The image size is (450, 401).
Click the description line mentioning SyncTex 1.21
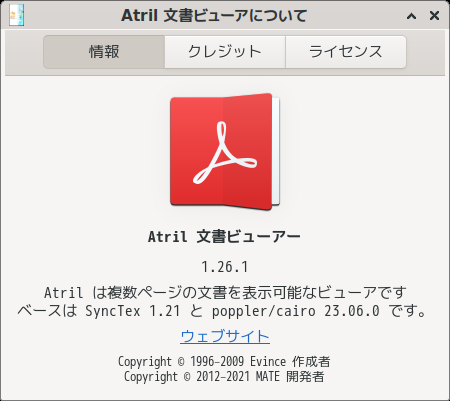click(x=223, y=311)
